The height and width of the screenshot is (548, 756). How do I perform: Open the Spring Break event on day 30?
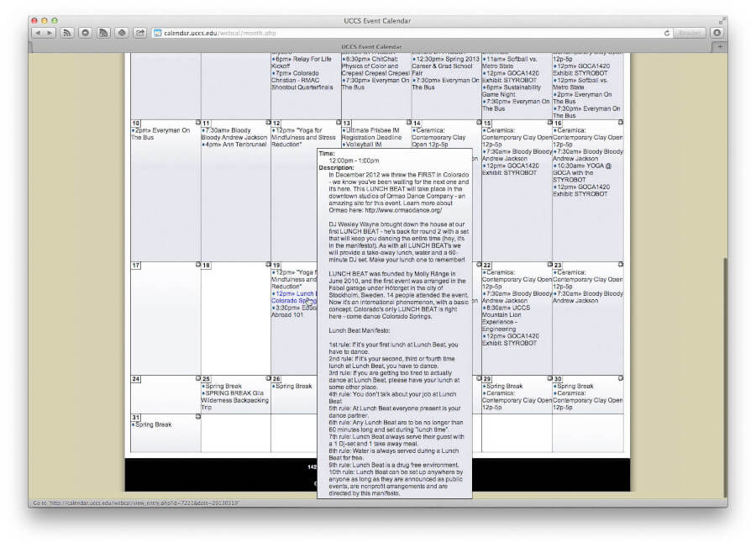[x=575, y=386]
